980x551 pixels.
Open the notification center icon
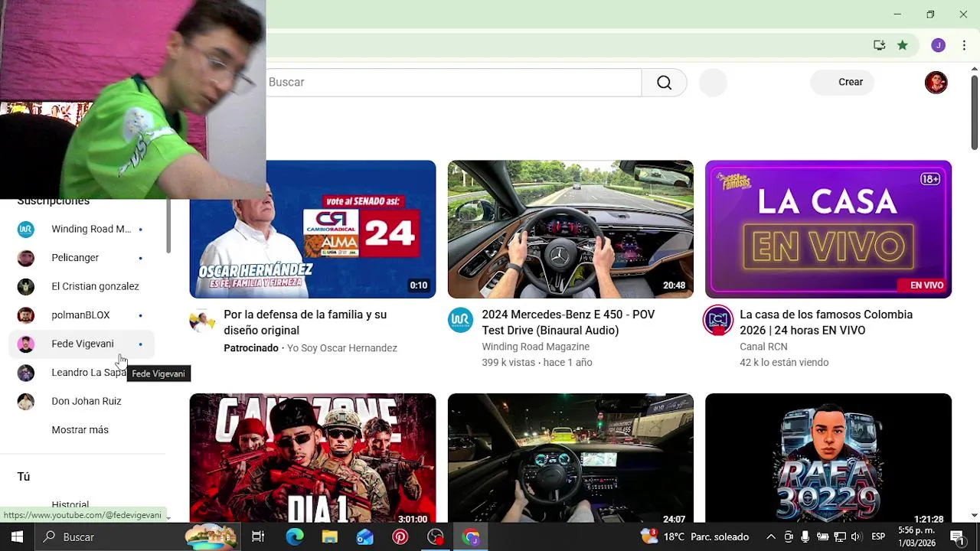pos(957,537)
